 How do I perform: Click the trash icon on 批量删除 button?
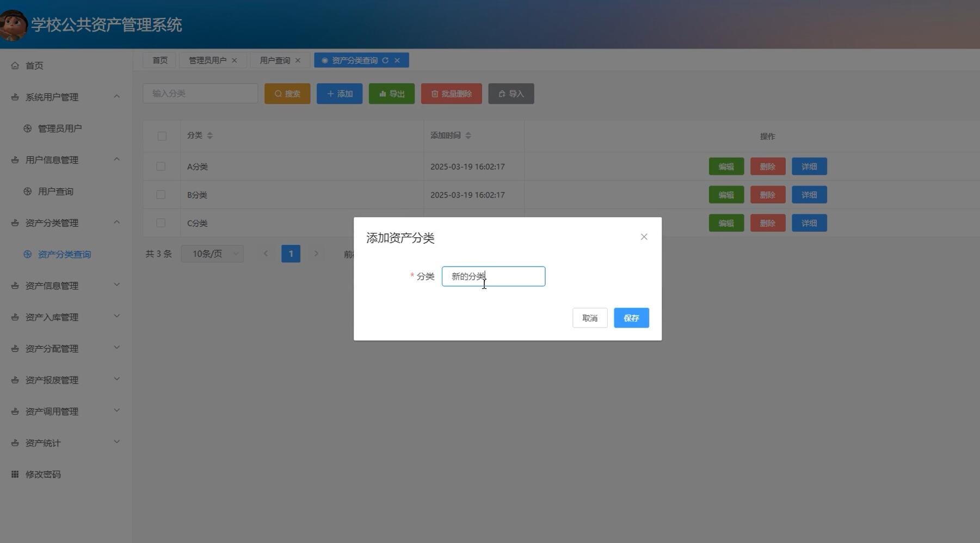[434, 93]
